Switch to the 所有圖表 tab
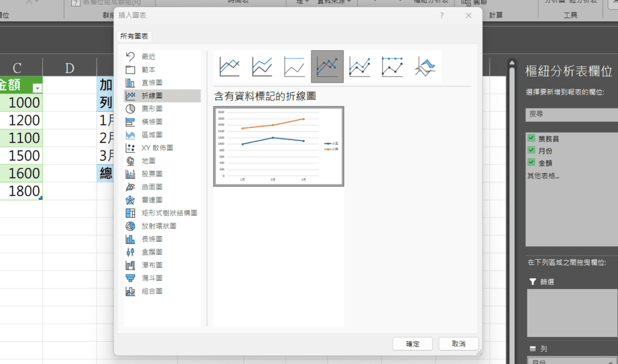 (134, 36)
